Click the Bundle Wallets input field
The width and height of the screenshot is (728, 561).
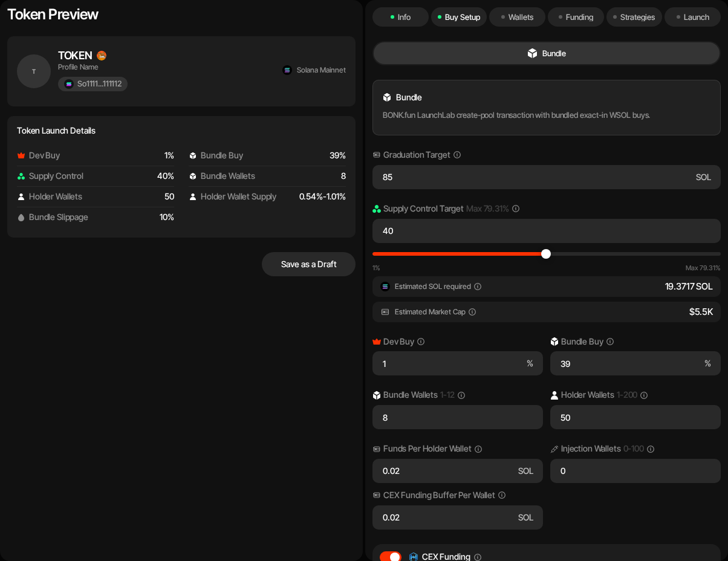458,417
